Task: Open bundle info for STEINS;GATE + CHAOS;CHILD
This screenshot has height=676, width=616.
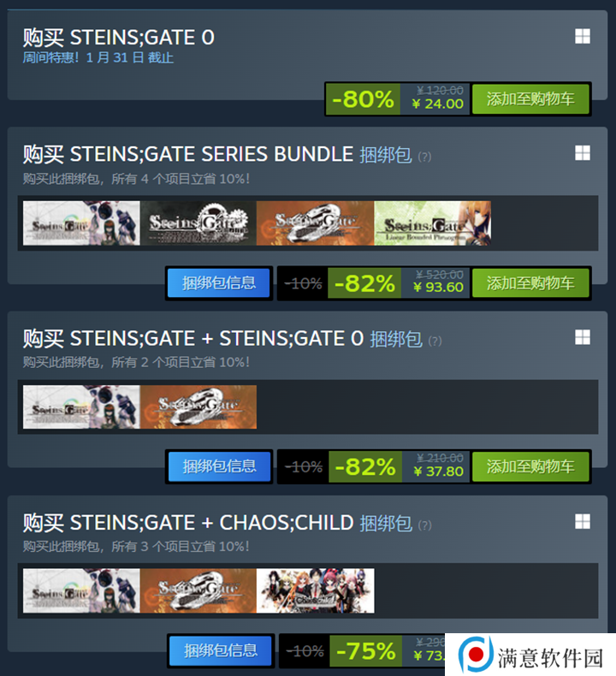Action: (x=220, y=650)
